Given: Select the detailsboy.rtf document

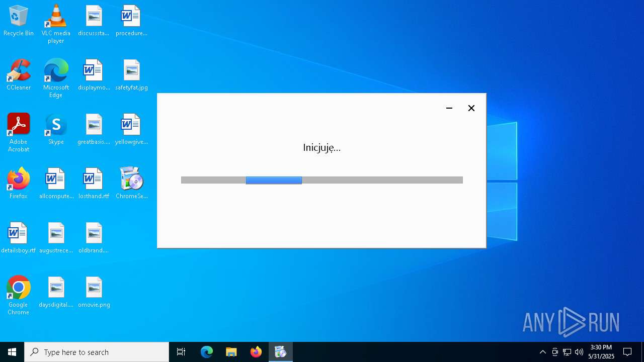Looking at the screenshot, I should coord(19,238).
